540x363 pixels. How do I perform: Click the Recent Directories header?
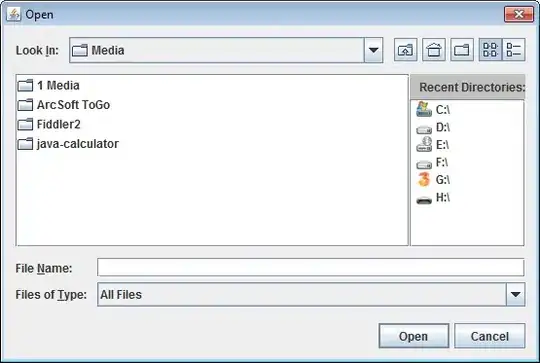(x=468, y=87)
